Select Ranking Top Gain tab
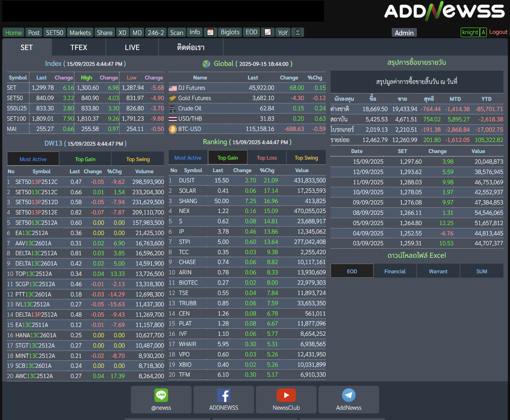 point(228,157)
